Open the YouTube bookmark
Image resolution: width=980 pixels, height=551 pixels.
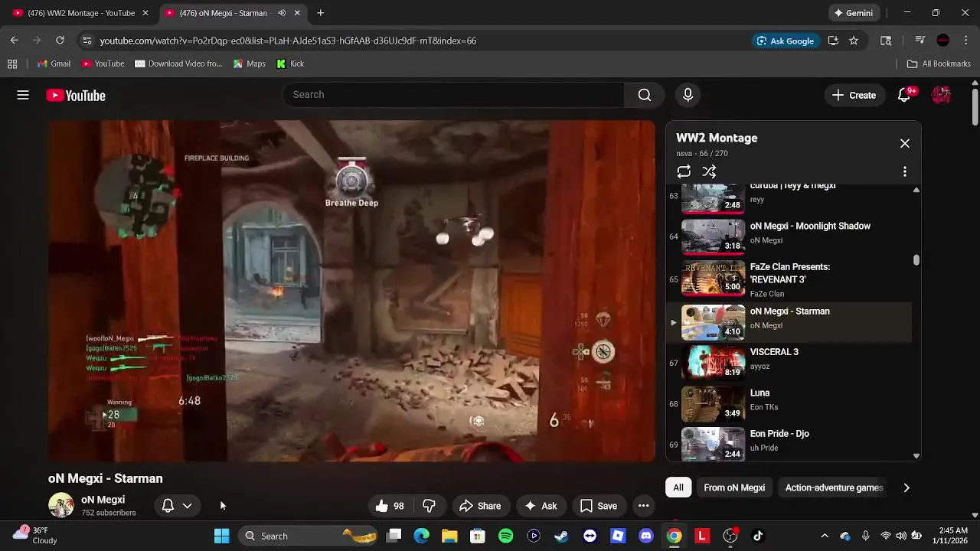[103, 64]
